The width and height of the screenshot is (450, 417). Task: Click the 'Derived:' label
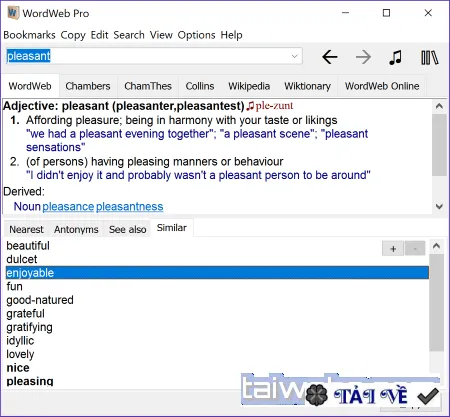24,192
